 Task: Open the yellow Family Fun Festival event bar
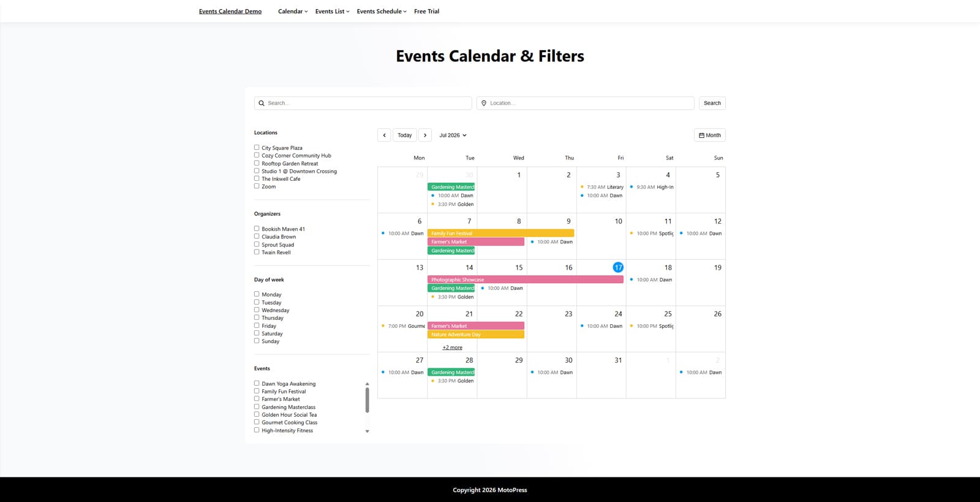500,233
